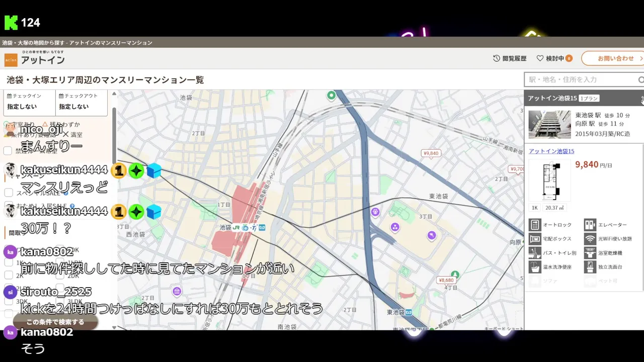Click the 東池袋 駅 徒歩 10 分 text
This screenshot has height=362, width=644.
(602, 116)
